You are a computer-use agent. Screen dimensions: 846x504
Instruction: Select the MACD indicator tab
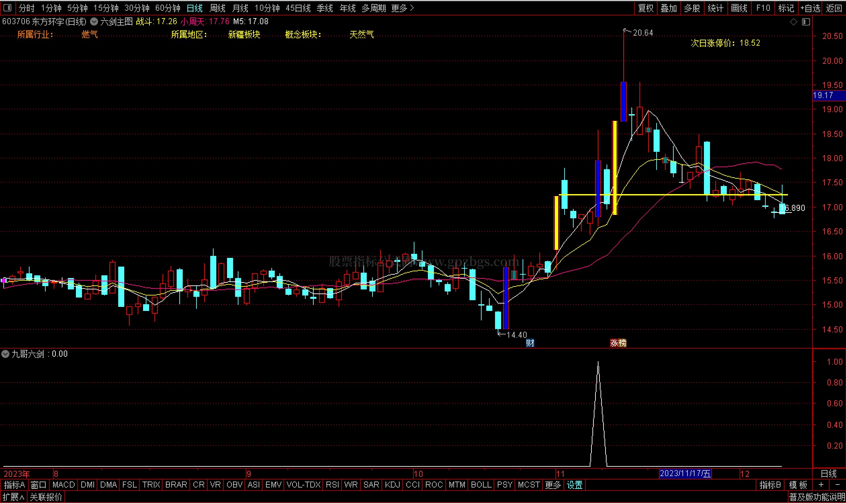(63, 485)
